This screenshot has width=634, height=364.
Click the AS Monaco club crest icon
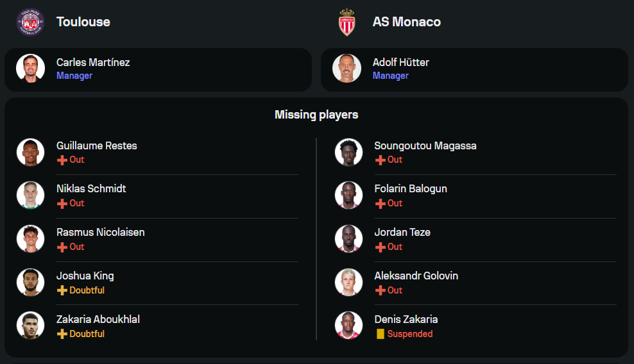347,22
